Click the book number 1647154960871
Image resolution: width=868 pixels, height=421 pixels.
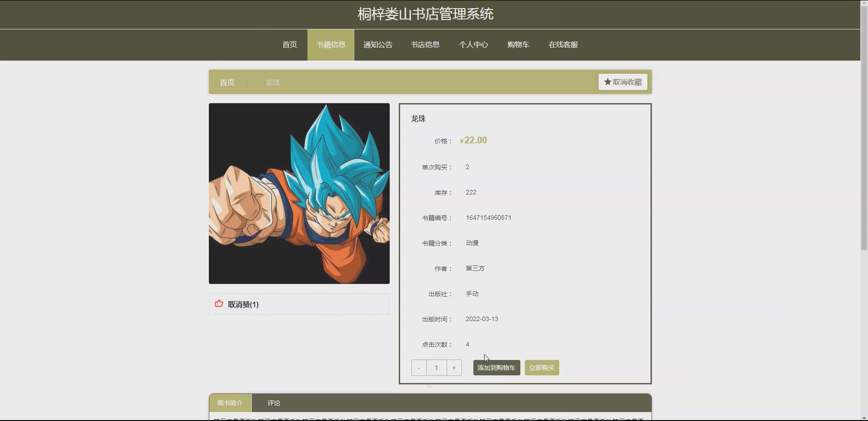488,218
